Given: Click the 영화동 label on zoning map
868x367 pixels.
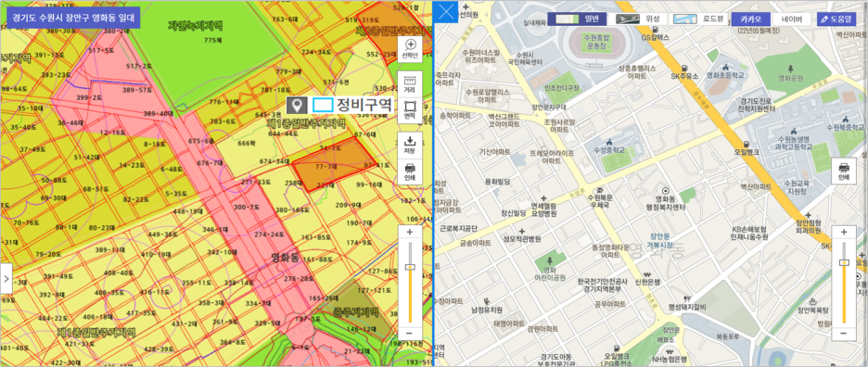Looking at the screenshot, I should coord(286,257).
